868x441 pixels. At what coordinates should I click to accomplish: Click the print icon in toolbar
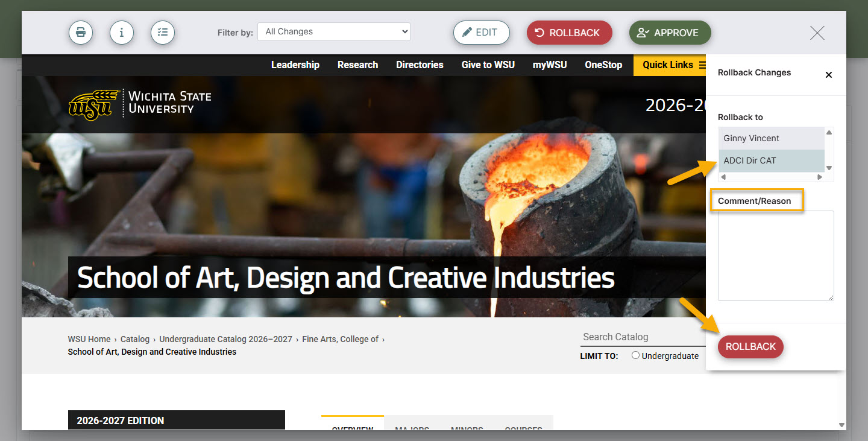pyautogui.click(x=81, y=33)
